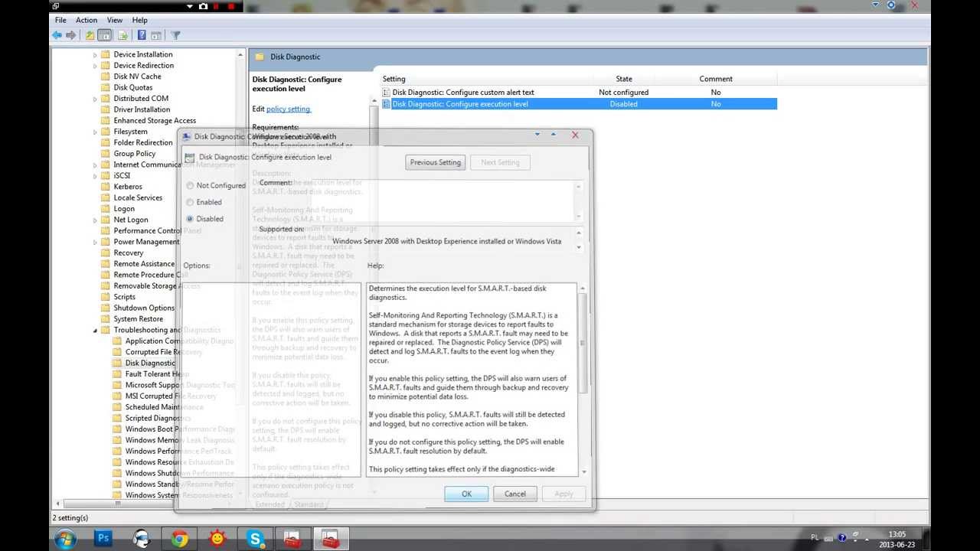Click the Up one level folder icon
Screen dimensions: 980x551
coord(90,35)
